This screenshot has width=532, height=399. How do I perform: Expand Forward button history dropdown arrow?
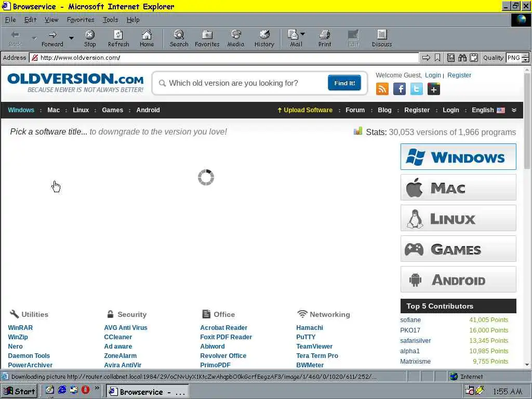[71, 38]
